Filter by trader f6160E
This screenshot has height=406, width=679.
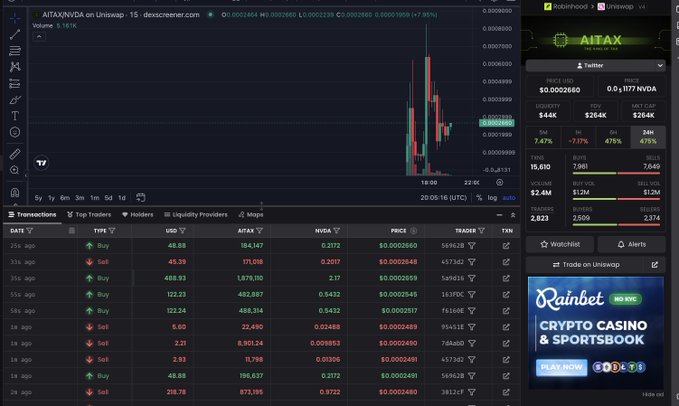(x=472, y=311)
